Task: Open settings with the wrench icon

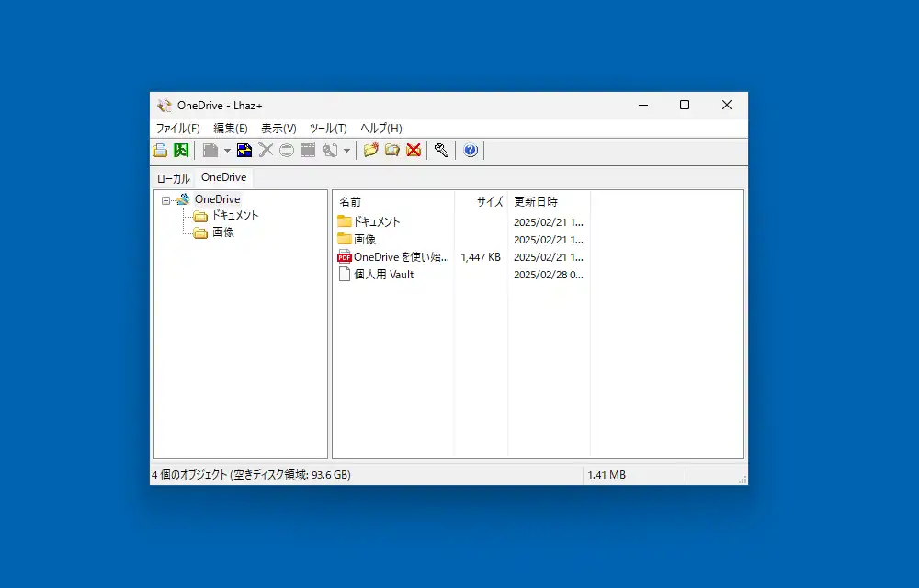Action: pyautogui.click(x=441, y=151)
